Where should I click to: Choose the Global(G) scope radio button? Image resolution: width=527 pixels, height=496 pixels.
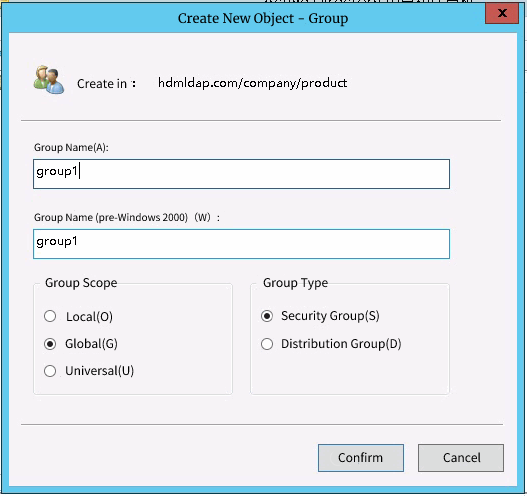point(50,344)
